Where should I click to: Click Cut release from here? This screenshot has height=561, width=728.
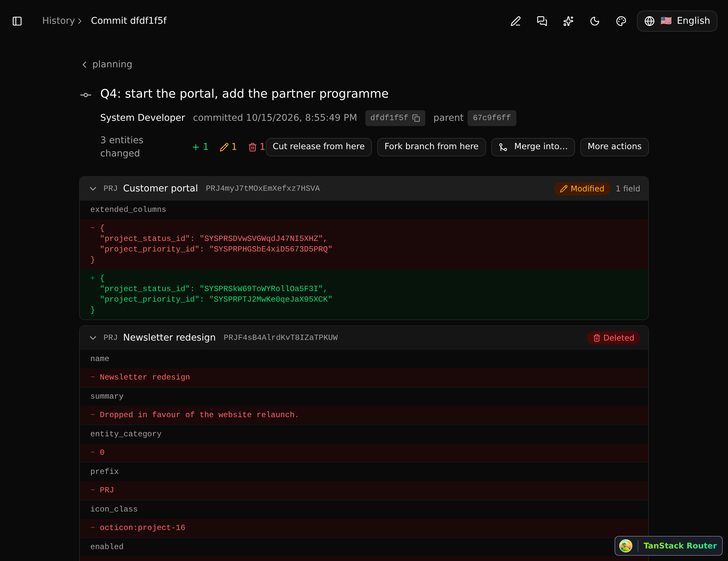tap(319, 147)
